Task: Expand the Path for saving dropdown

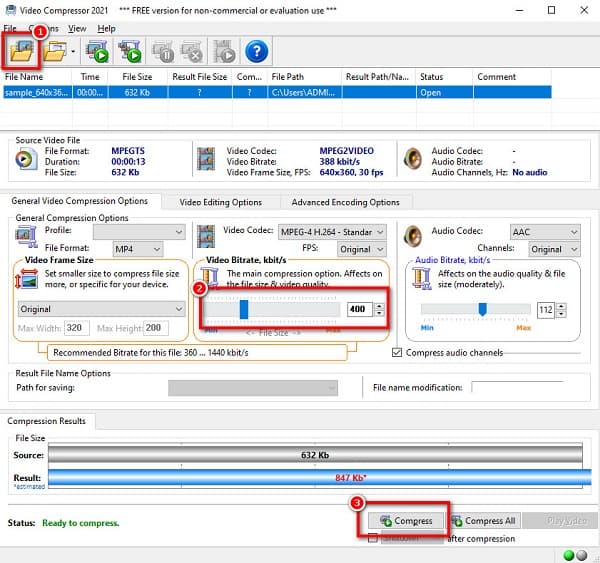Action: (x=253, y=388)
